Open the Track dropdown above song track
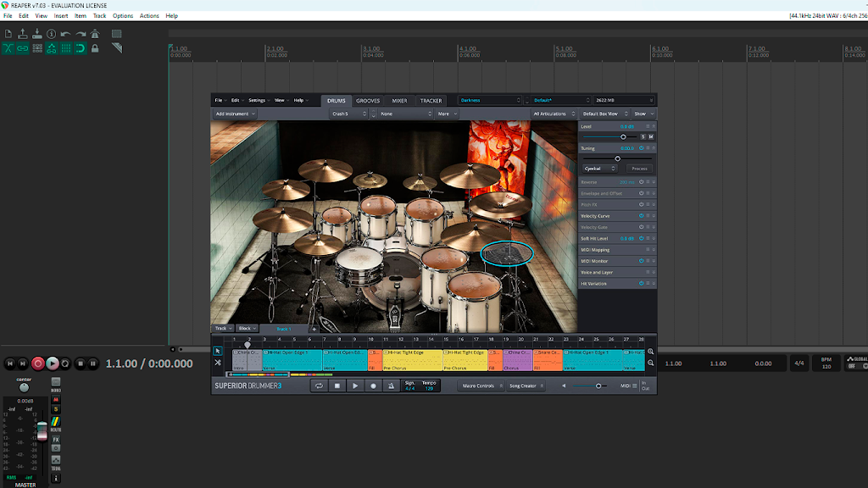 click(223, 329)
